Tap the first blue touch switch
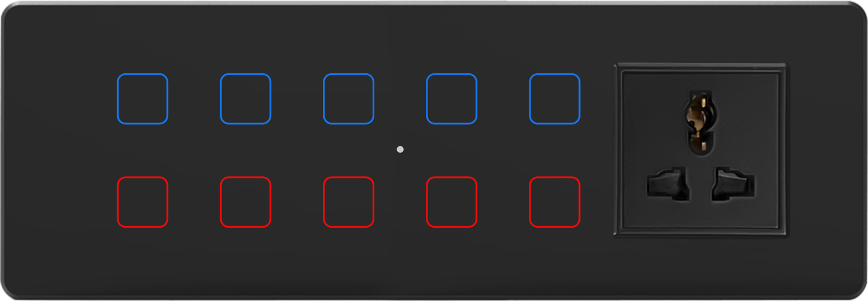Screen dimensions: 868x301 pos(142,99)
